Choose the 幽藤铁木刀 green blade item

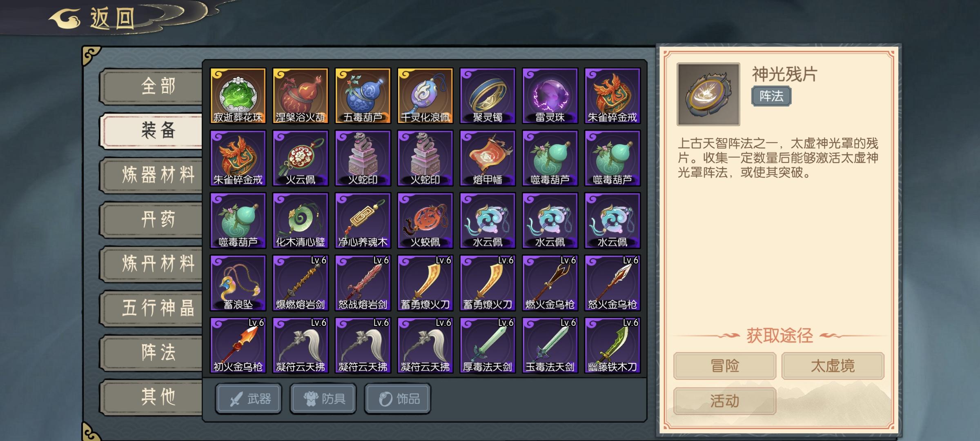612,345
